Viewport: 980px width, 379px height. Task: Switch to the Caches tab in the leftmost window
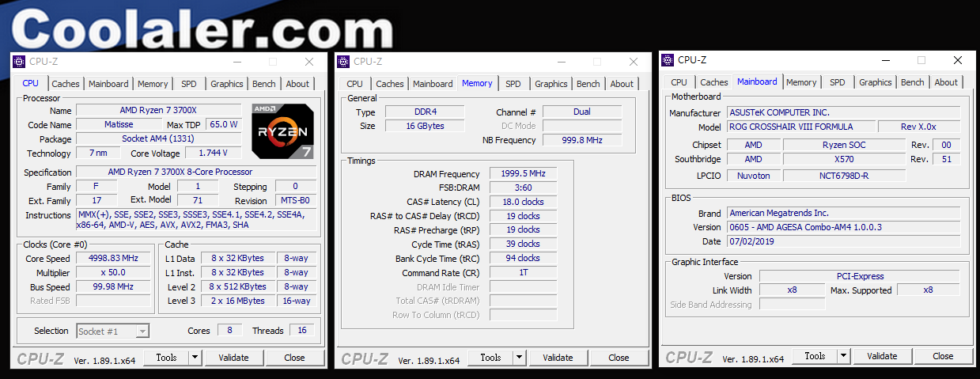tap(66, 84)
